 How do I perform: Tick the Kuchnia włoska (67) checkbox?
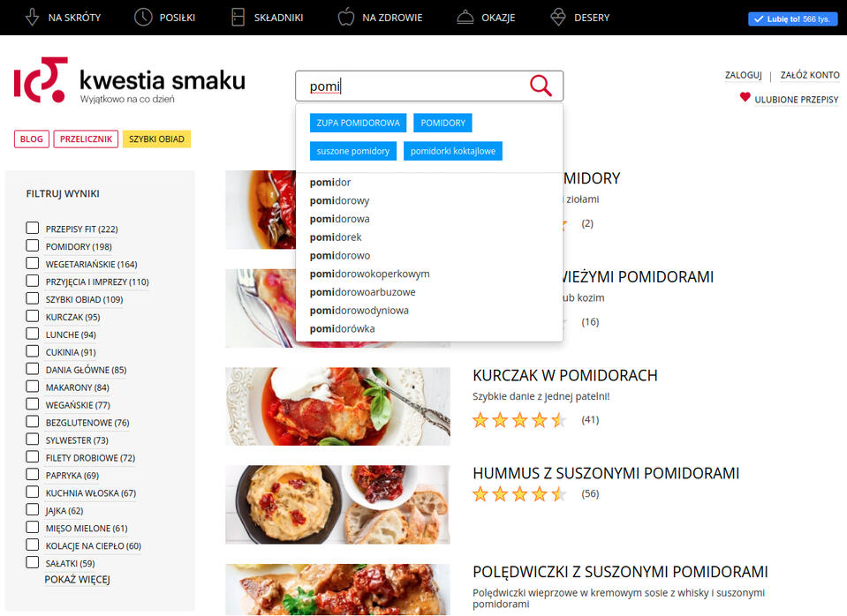coord(33,492)
